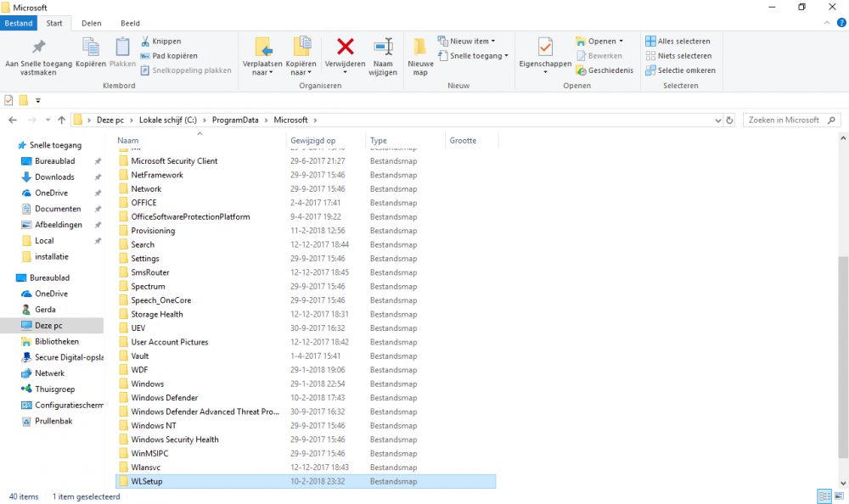Screen dimensions: 849x504
Task: Click Alles selecteren in the ribbon
Action: 683,40
